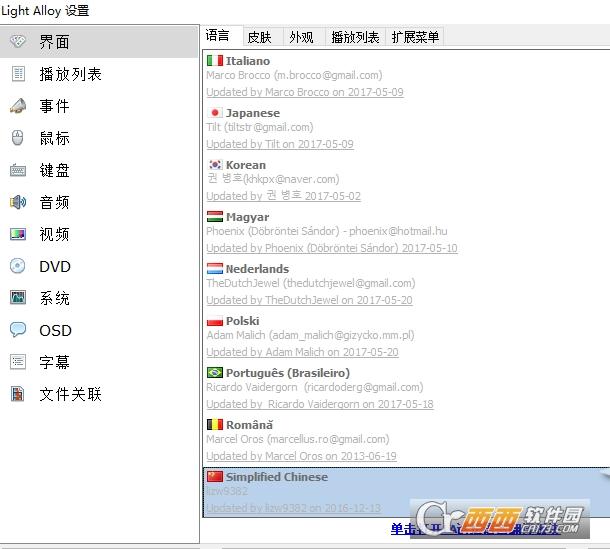Select the 界面 sidebar category label
Viewport: 610px width, 549px height.
coord(54,42)
